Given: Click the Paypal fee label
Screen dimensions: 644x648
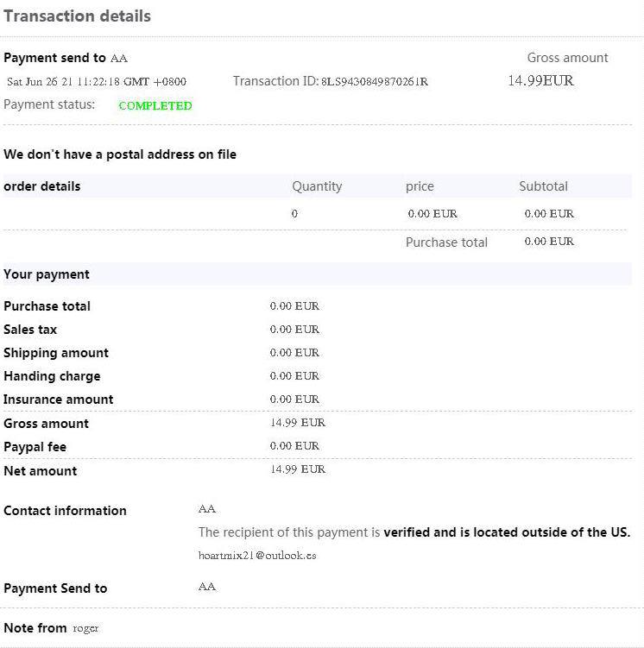Looking at the screenshot, I should coord(35,447).
